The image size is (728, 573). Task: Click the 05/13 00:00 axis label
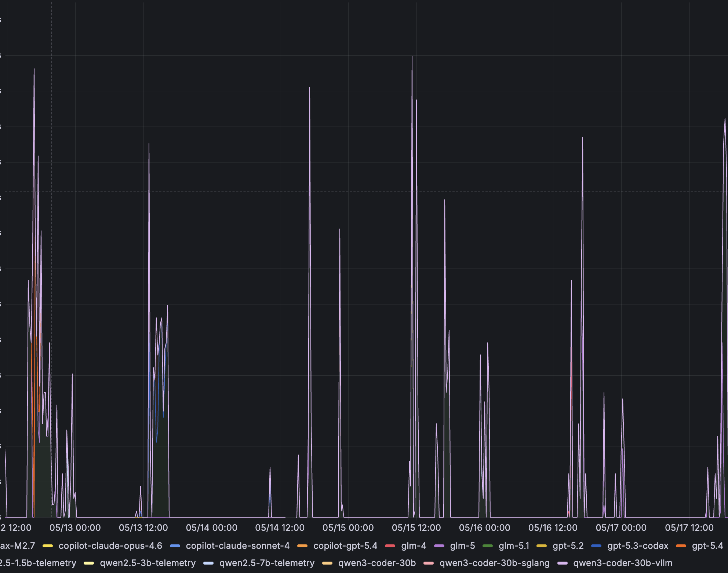[75, 528]
